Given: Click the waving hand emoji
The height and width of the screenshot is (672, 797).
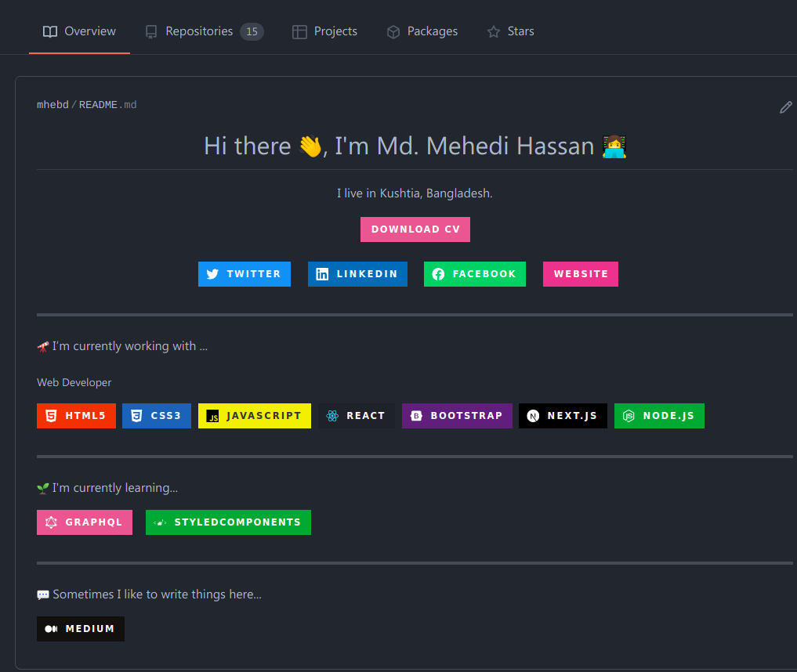Looking at the screenshot, I should click(x=310, y=146).
